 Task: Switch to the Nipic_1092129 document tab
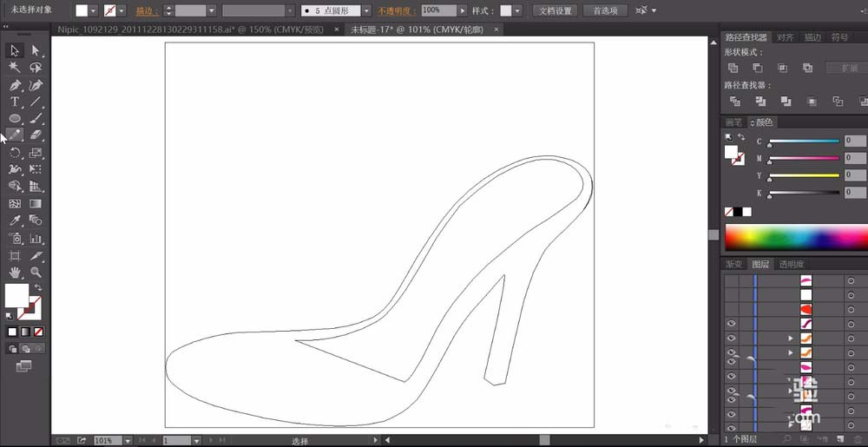click(x=190, y=30)
